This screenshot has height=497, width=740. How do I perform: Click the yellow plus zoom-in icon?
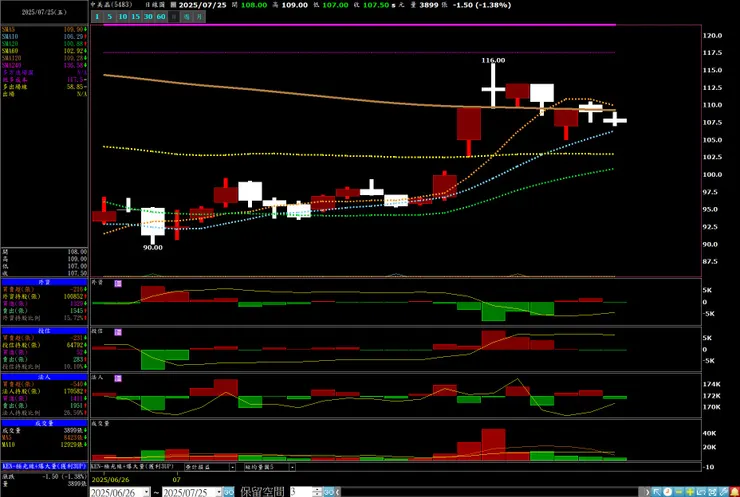690,492
